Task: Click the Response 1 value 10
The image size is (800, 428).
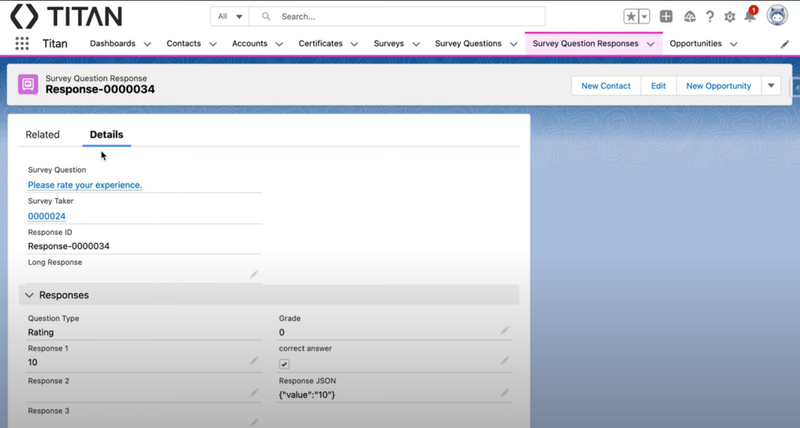Action: [x=33, y=362]
